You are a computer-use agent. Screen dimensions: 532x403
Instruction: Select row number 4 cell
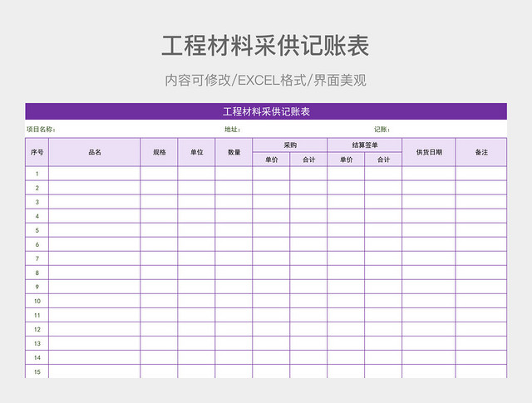(x=37, y=216)
